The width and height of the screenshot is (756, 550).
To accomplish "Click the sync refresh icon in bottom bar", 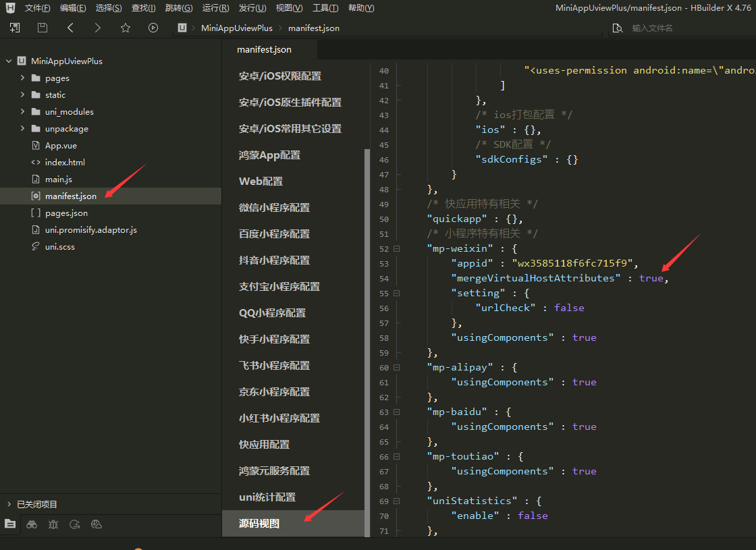I will pyautogui.click(x=75, y=524).
